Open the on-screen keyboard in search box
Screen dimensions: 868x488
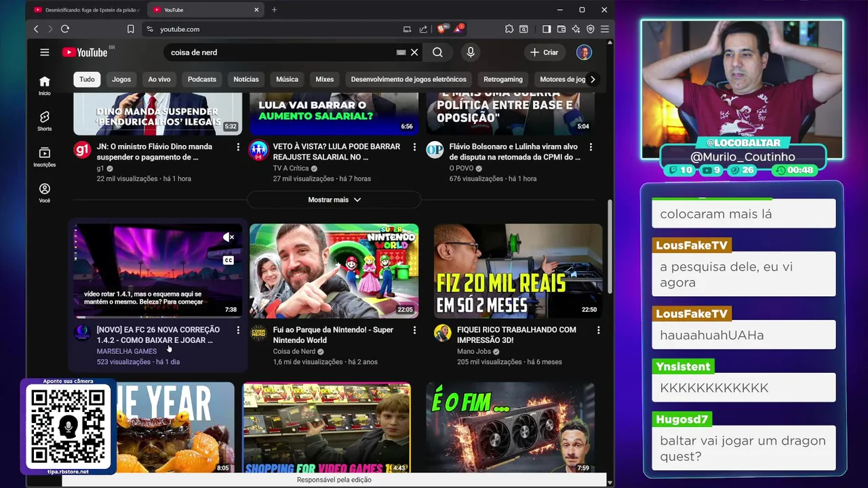tap(401, 52)
